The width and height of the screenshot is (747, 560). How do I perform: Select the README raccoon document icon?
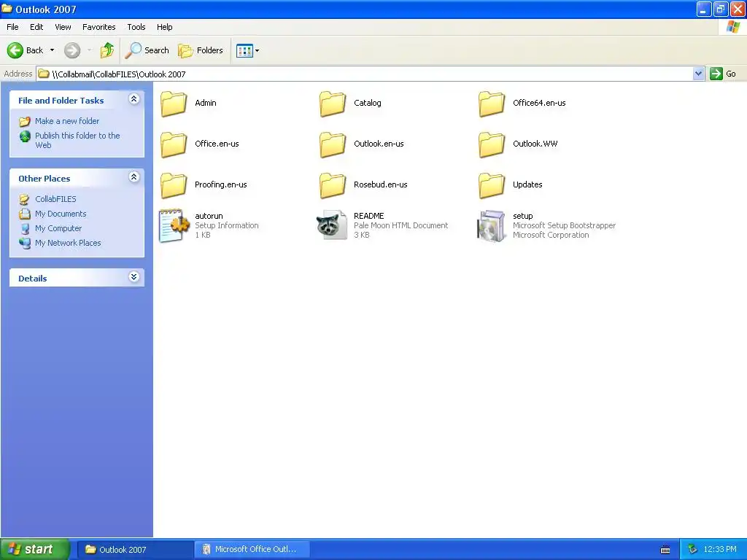(332, 225)
